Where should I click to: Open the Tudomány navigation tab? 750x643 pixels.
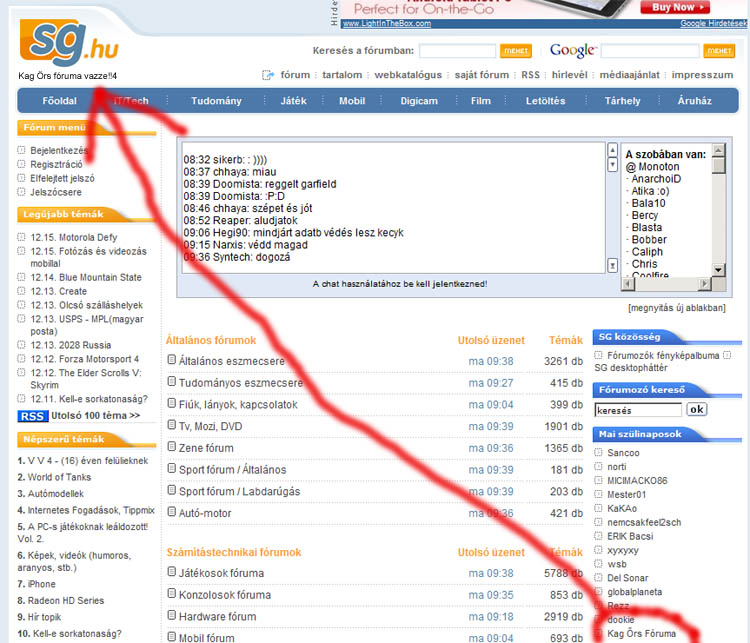216,101
